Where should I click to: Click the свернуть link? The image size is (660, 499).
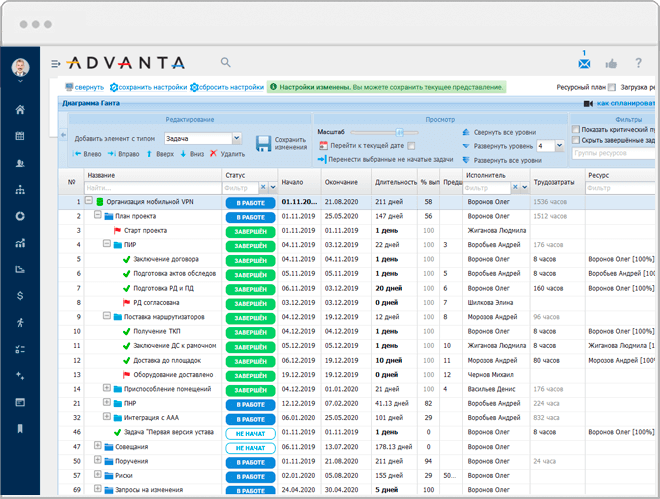(89, 87)
